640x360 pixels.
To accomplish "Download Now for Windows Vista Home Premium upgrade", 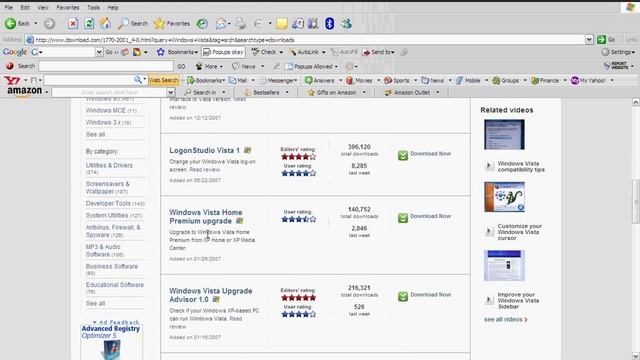I will pyautogui.click(x=424, y=217).
